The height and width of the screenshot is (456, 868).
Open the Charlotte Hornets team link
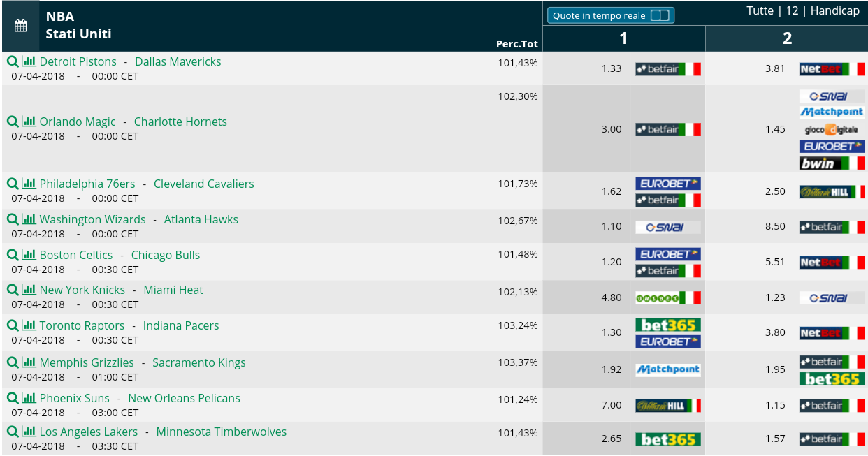180,122
